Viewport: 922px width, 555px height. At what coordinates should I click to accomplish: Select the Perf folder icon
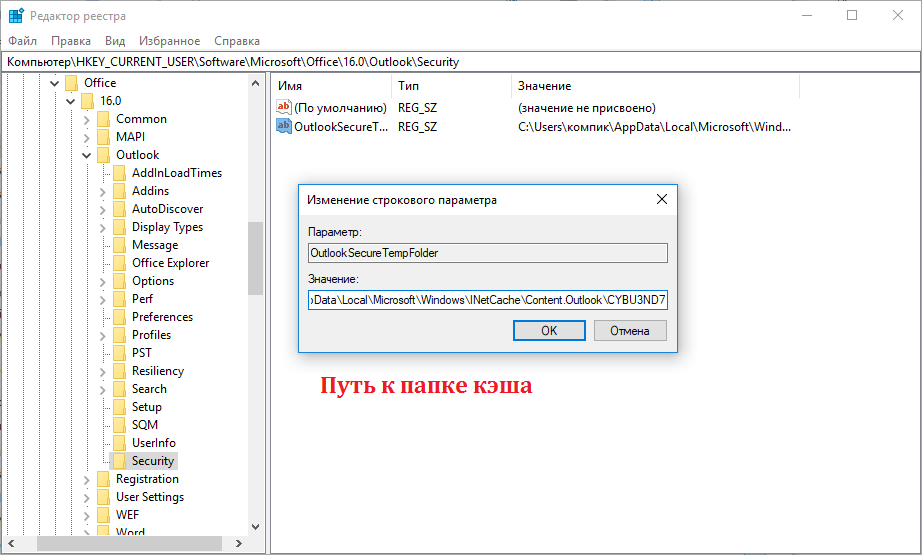tap(119, 299)
